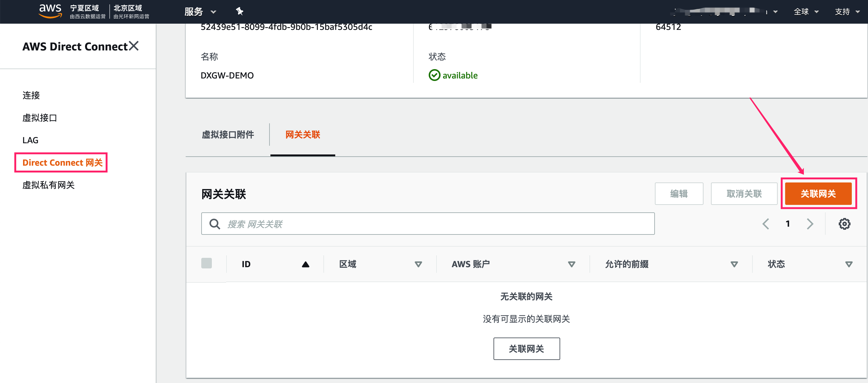
Task: Click the search magnifier icon
Action: [x=215, y=224]
